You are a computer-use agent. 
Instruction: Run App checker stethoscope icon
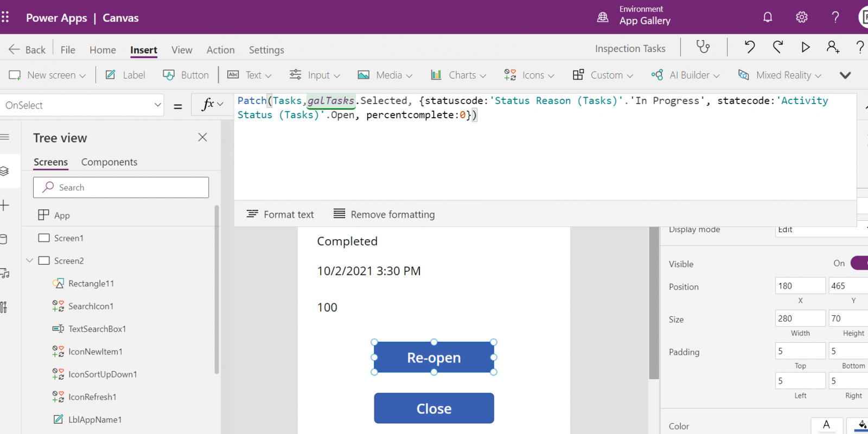click(703, 47)
